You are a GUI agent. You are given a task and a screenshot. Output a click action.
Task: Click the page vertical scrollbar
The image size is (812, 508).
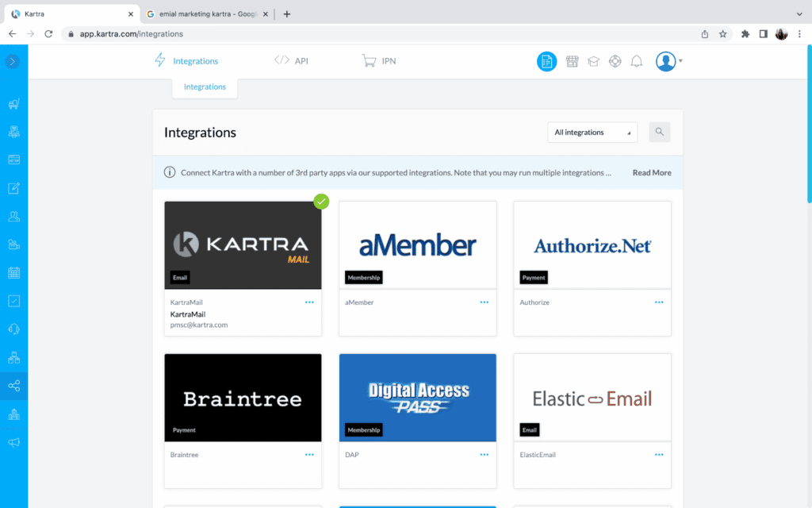coord(810,125)
